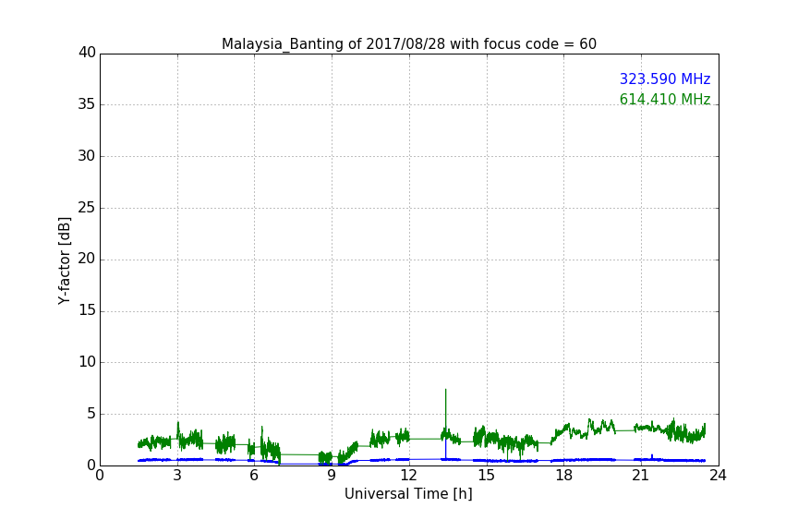The height and width of the screenshot is (532, 798).
Task: Click the 'Y-factor [dB]' axis label
Action: 64,261
